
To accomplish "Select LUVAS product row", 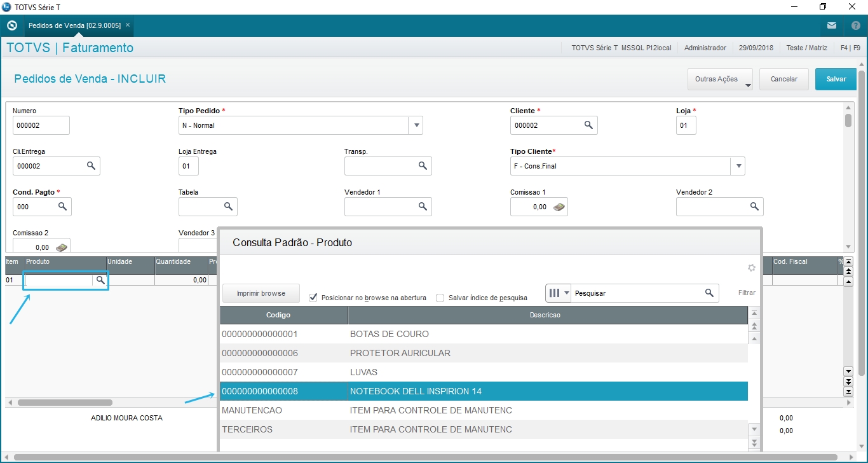I will click(484, 372).
